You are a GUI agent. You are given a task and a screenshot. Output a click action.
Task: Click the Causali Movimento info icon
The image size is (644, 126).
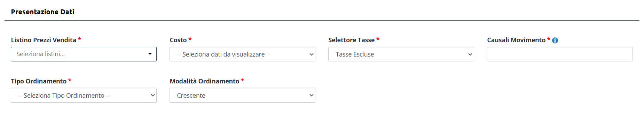click(555, 40)
